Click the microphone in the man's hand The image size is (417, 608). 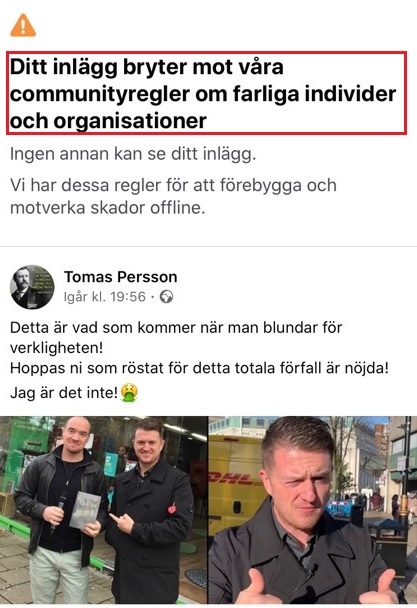point(59,510)
